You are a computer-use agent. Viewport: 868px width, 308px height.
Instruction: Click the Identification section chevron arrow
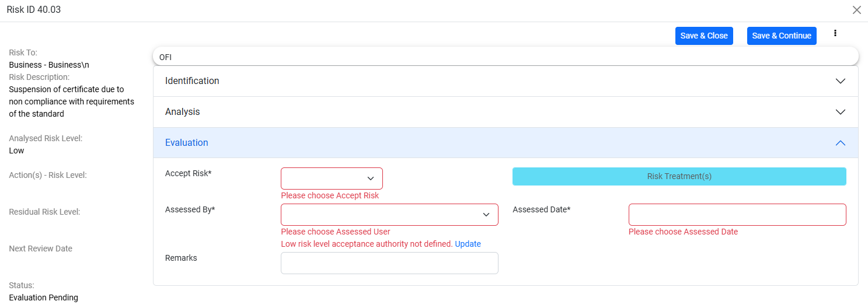pyautogui.click(x=840, y=81)
